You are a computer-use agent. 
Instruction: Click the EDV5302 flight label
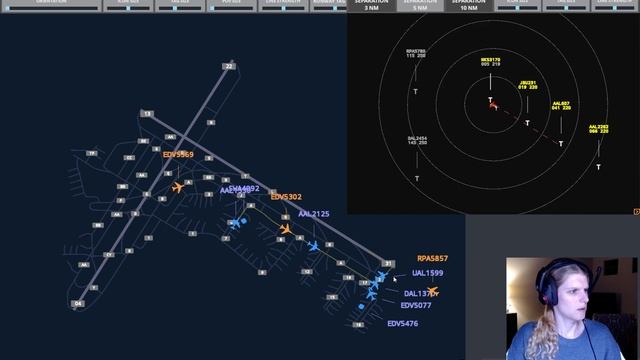click(x=286, y=197)
